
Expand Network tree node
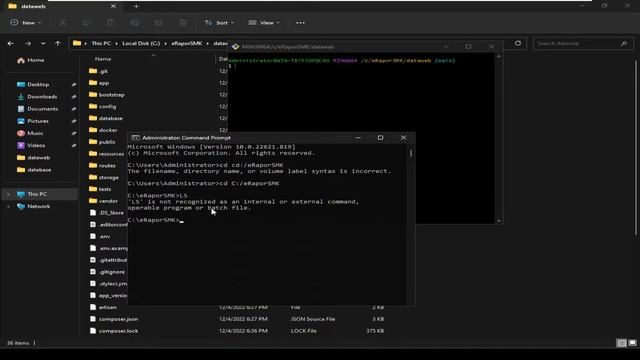click(x=8, y=207)
